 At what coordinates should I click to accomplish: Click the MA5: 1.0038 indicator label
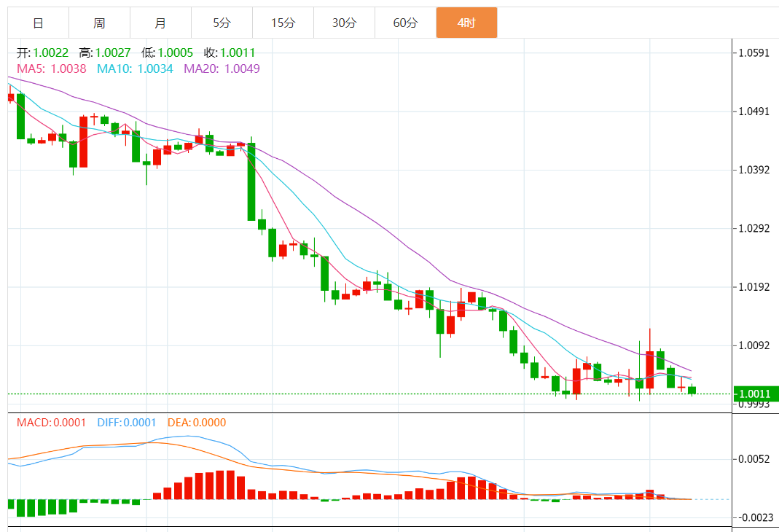tap(51, 69)
